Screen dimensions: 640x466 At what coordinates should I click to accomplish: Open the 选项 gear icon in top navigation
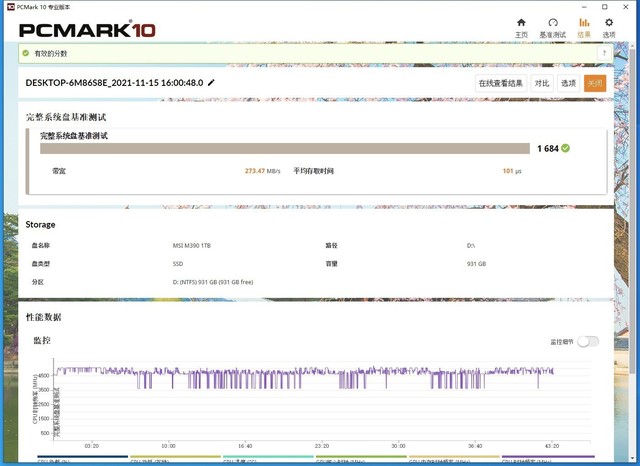pos(609,23)
